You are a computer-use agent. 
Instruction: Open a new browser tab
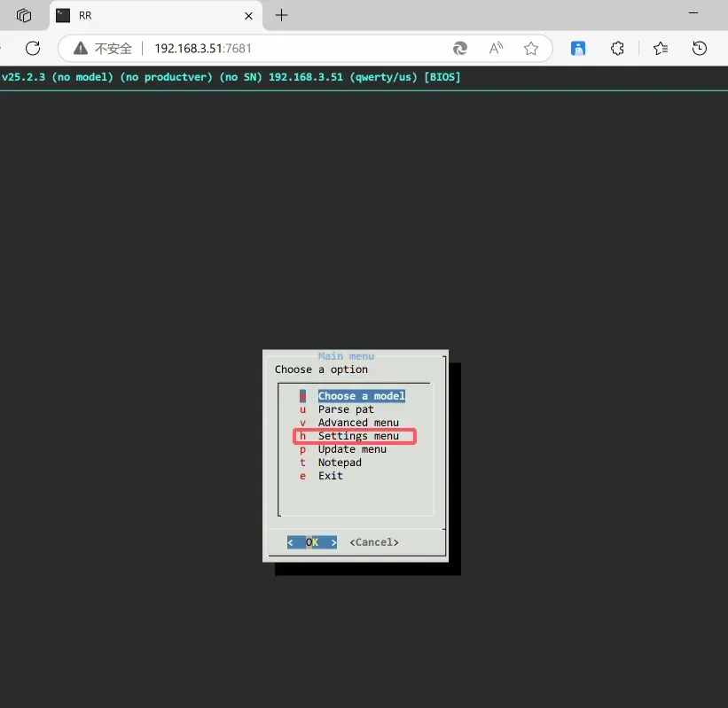(x=281, y=15)
